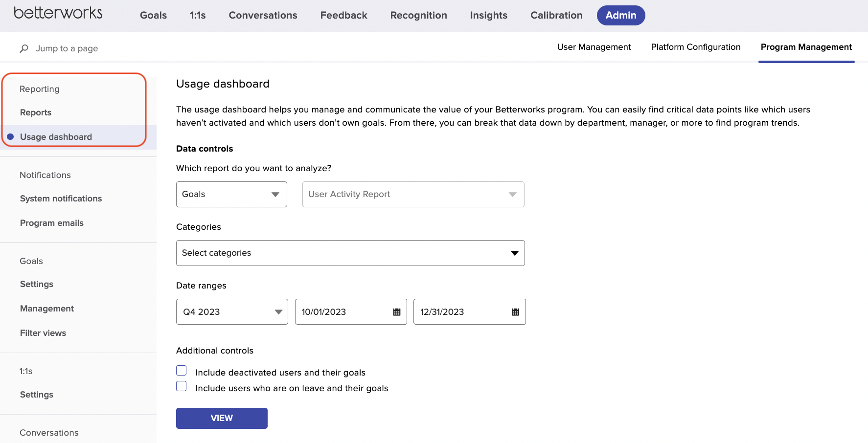This screenshot has width=868, height=443.
Task: Open System notifications in sidebar
Action: (x=61, y=199)
